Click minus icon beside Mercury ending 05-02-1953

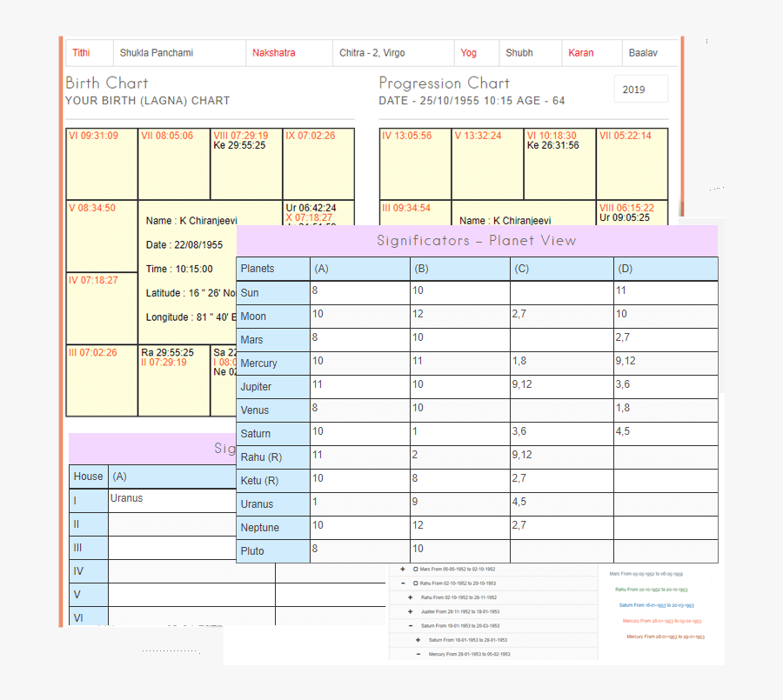pyautogui.click(x=418, y=654)
